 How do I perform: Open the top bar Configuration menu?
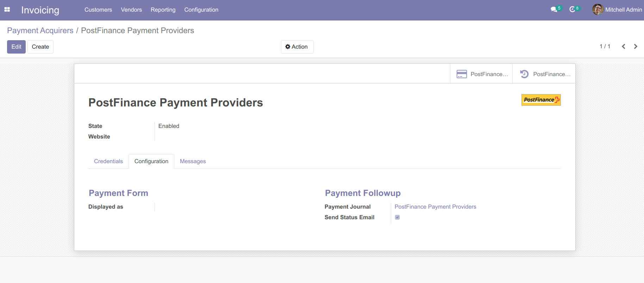coord(201,10)
